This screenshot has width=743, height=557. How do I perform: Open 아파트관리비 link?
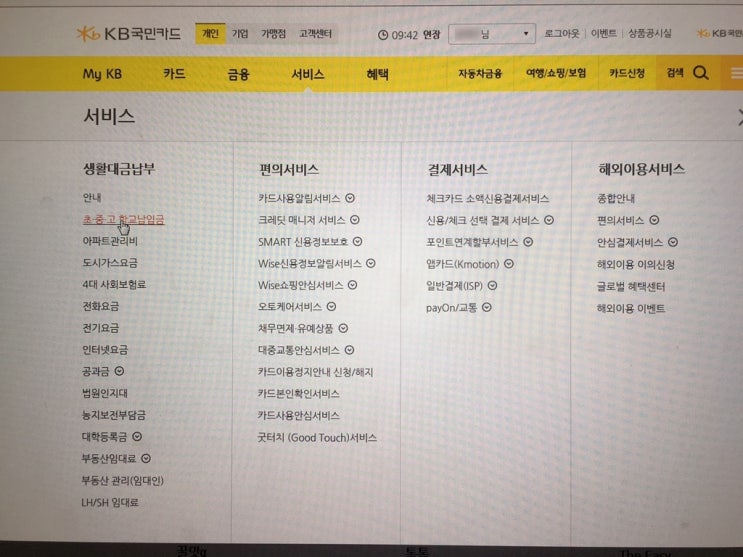(110, 241)
